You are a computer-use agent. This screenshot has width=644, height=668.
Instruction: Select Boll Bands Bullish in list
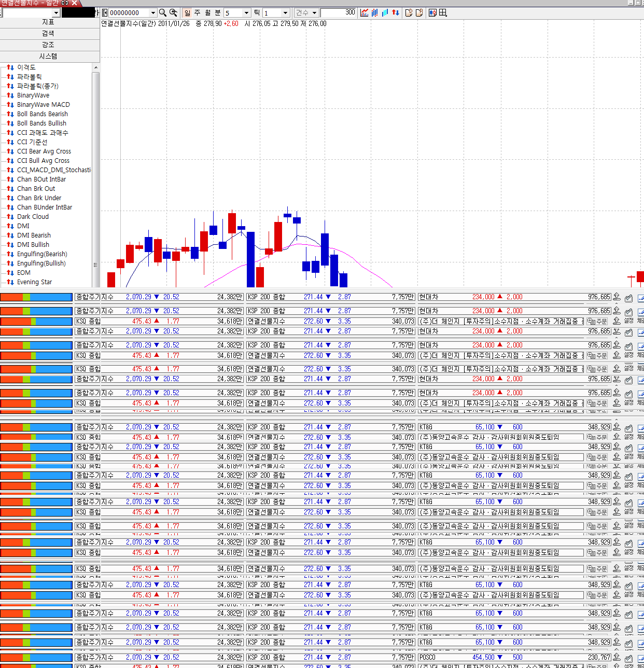click(41, 123)
